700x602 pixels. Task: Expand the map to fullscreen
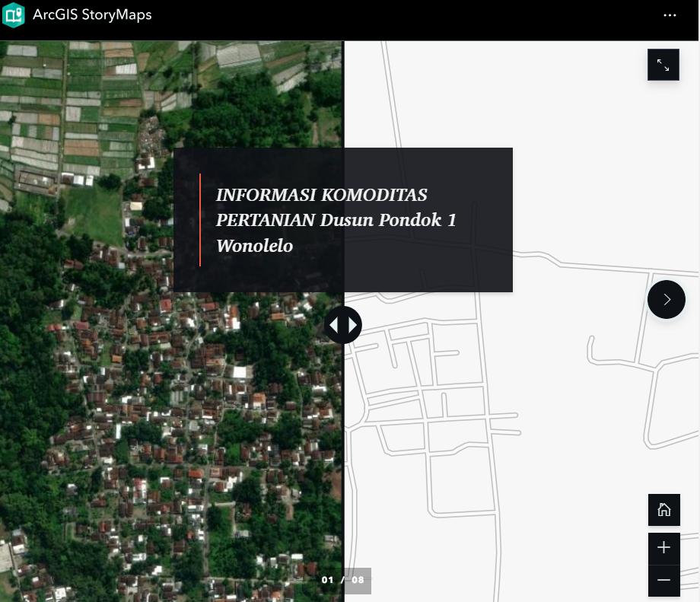point(663,65)
